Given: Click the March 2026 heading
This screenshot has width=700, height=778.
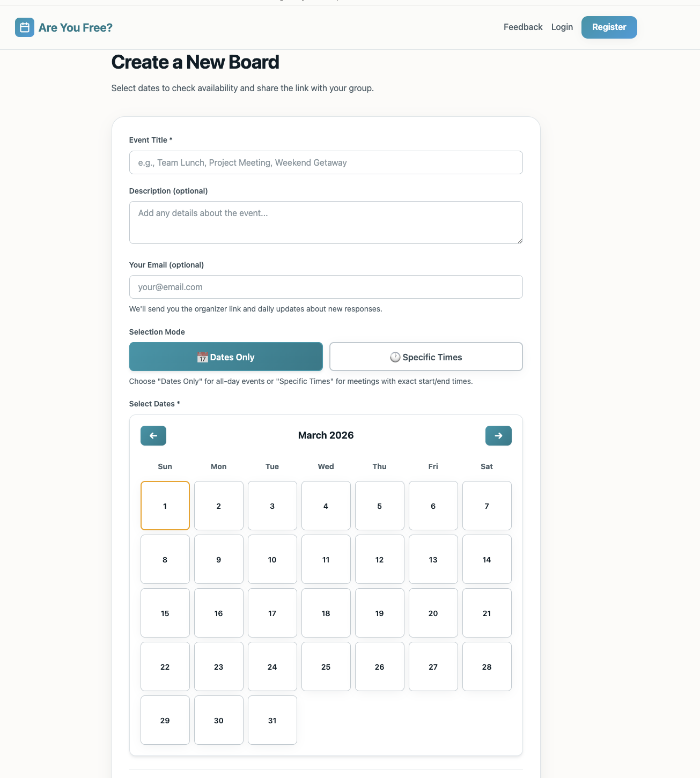Looking at the screenshot, I should point(326,435).
